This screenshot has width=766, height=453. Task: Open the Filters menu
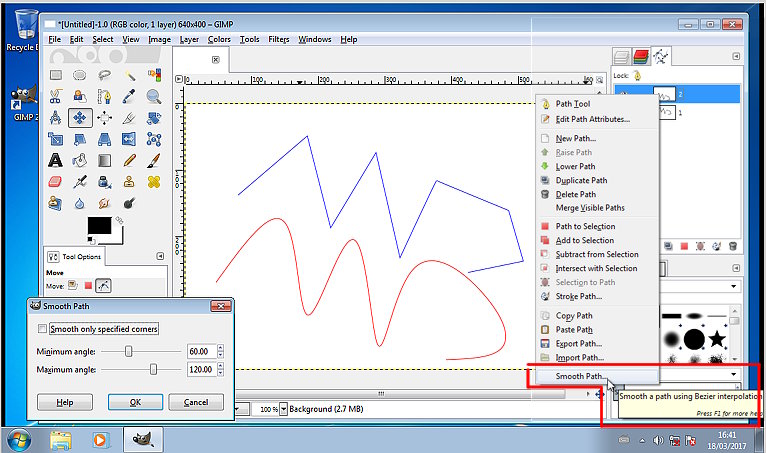278,39
